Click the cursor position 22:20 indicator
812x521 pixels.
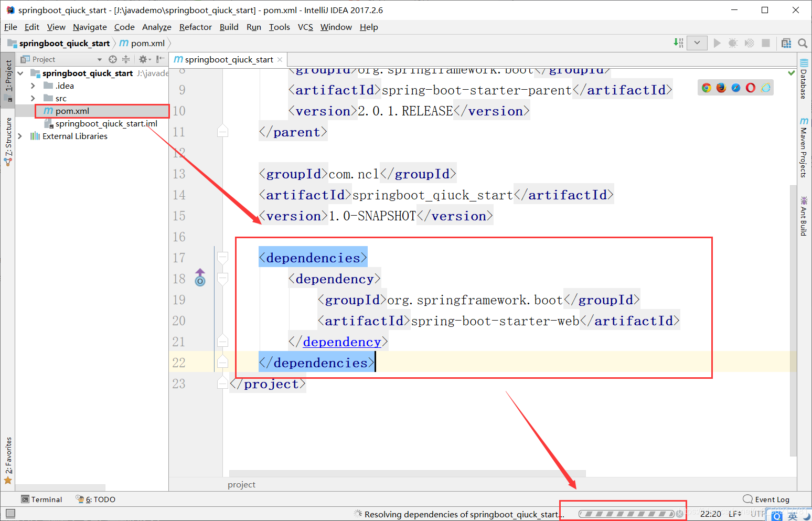pyautogui.click(x=711, y=514)
